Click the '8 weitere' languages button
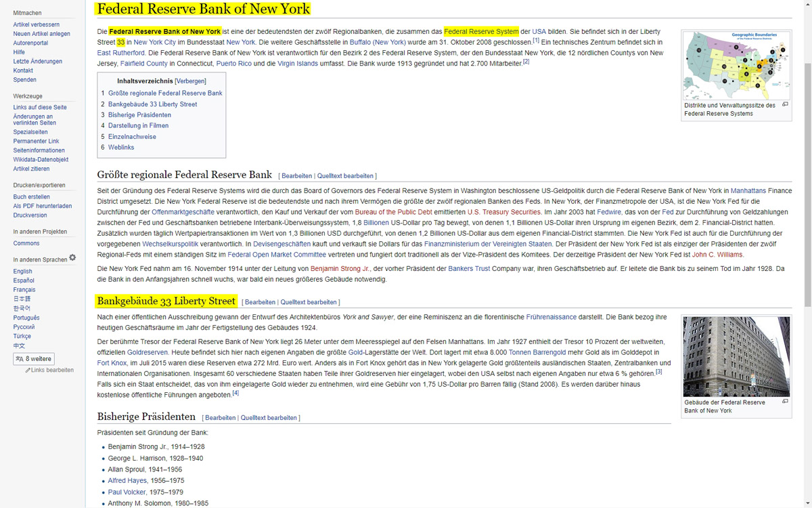 coord(34,359)
